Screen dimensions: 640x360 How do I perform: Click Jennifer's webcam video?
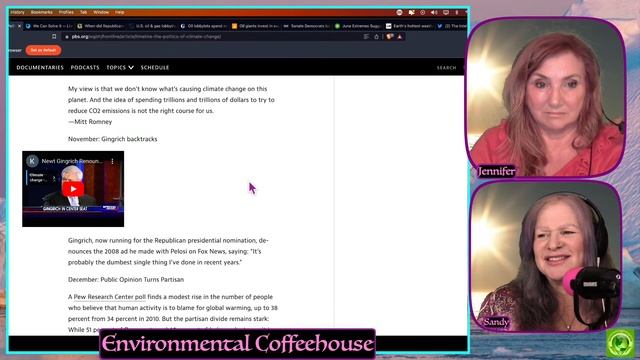(x=546, y=98)
